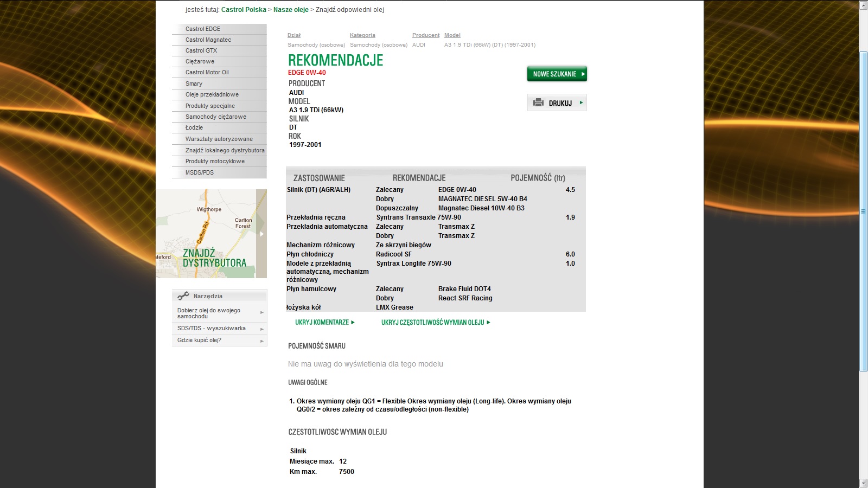
Task: Click arrow next to Gdzie kupić olej?
Action: tap(261, 341)
